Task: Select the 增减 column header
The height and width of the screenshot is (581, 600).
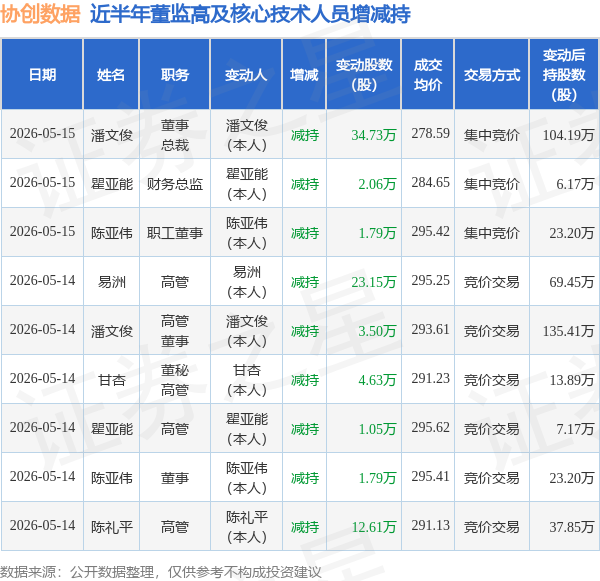Action: (304, 74)
